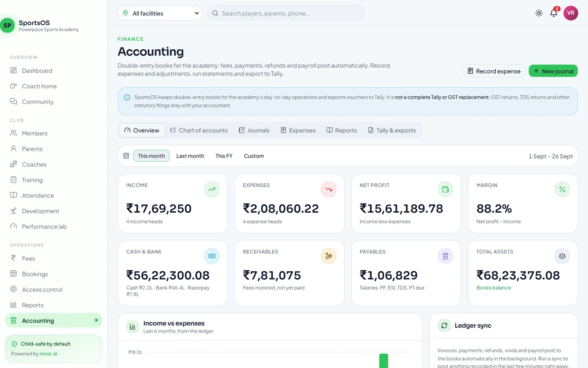Click the ₹17,69,250 income value
The height and width of the screenshot is (368, 588).
(x=159, y=209)
